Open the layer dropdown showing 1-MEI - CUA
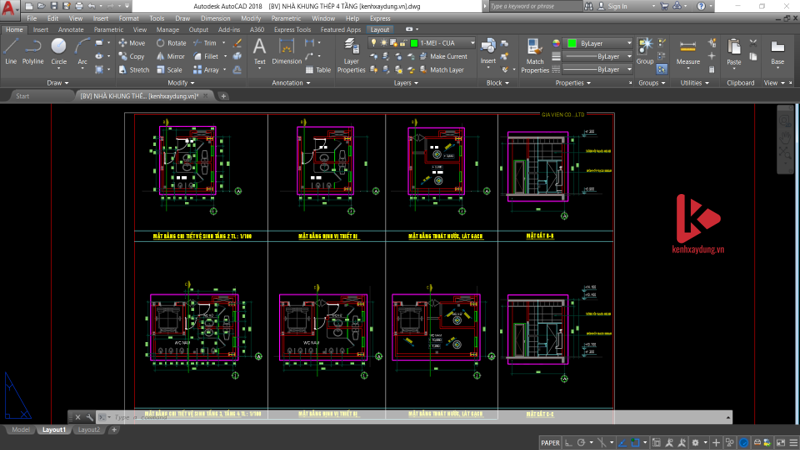The image size is (800, 450). coord(440,44)
